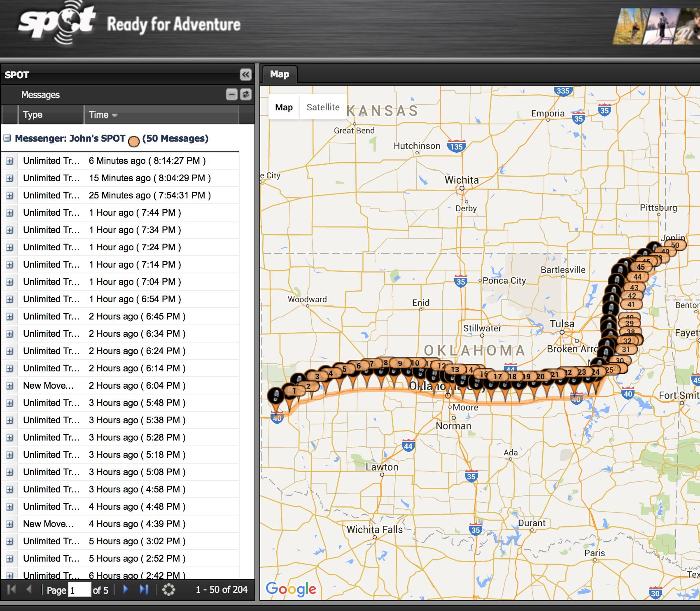Screen dimensions: 700x611
Task: Click the SPOT logo in header
Action: (56, 23)
